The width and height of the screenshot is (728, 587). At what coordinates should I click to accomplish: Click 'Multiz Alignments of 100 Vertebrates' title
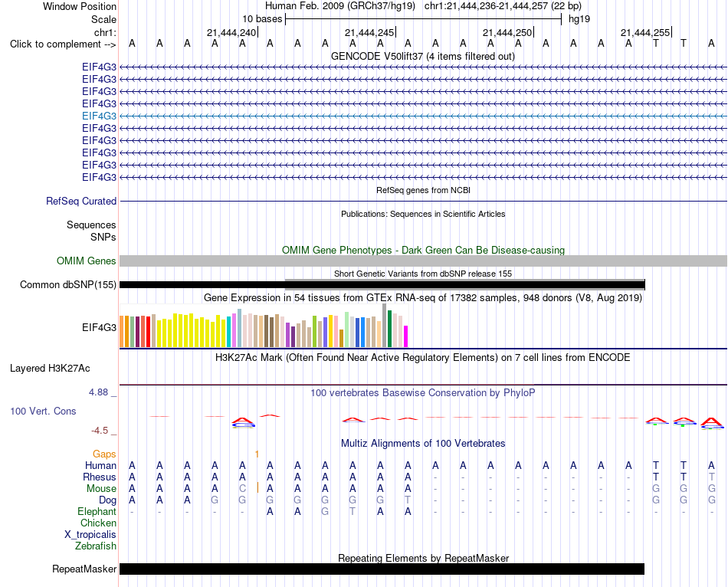click(x=423, y=443)
